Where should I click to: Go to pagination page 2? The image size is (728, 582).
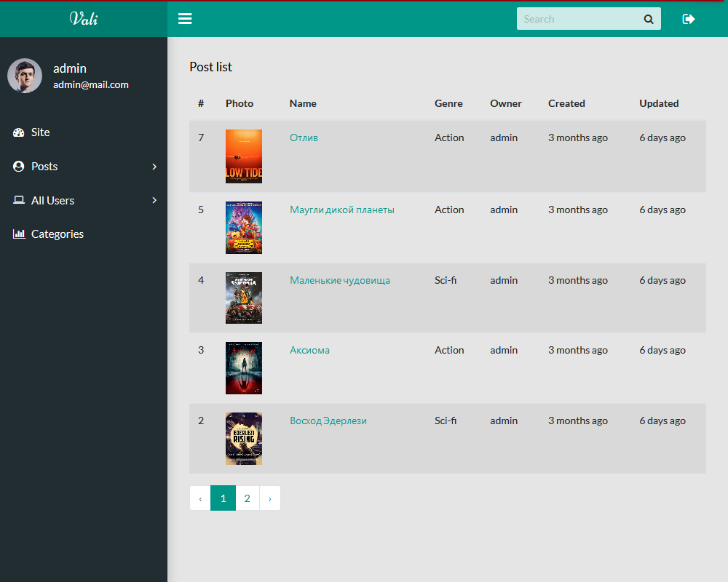(248, 498)
